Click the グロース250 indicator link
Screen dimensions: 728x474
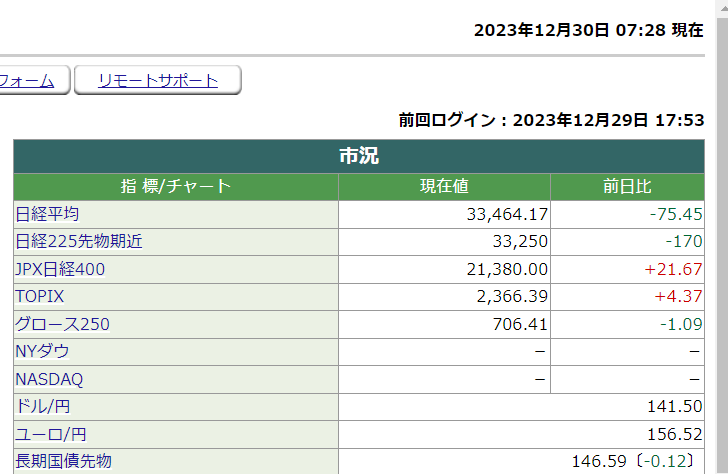pos(62,324)
